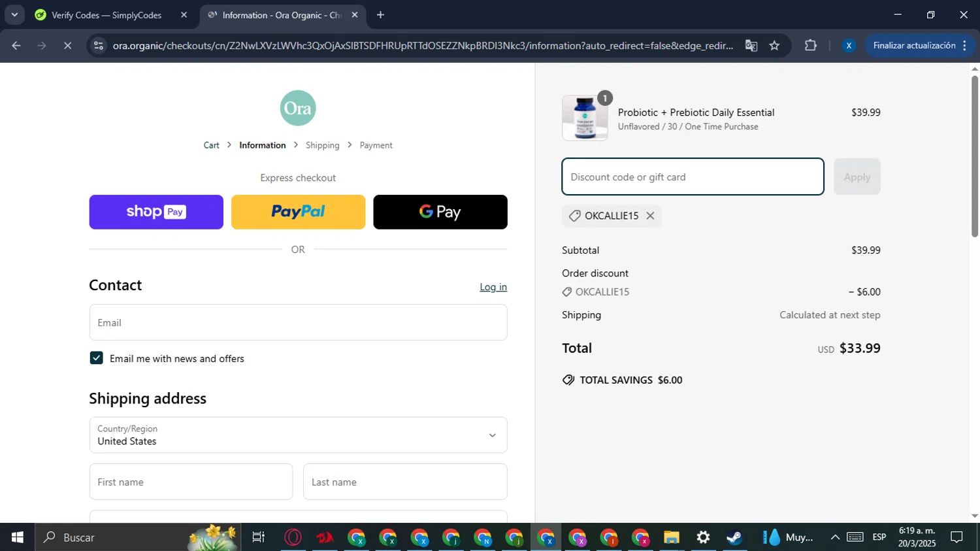Close the Information - Ora Organic tab
Viewport: 980px width, 551px height.
point(355,15)
